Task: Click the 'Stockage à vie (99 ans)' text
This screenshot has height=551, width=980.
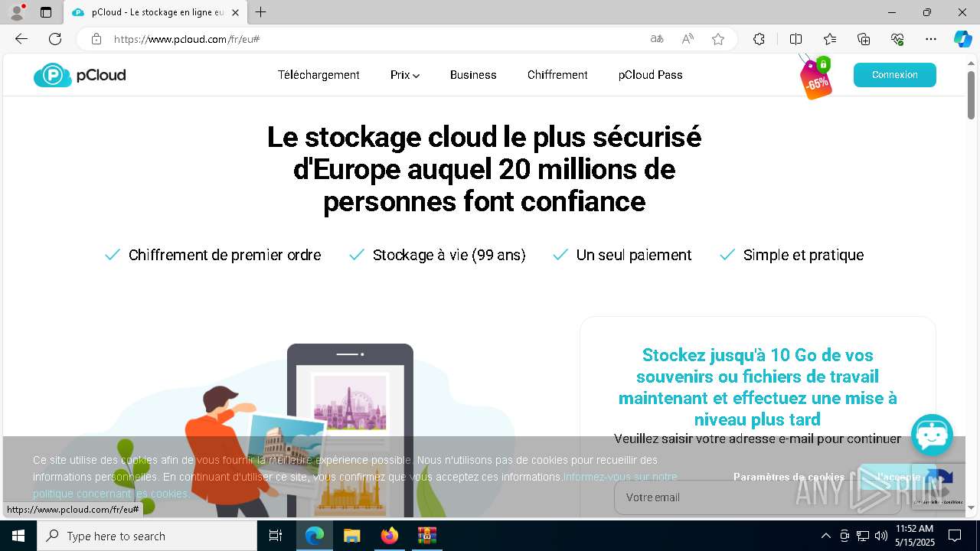Action: (x=449, y=255)
